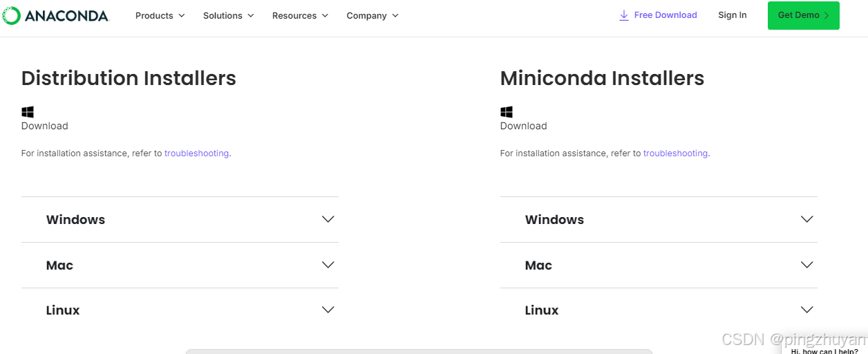Image resolution: width=868 pixels, height=354 pixels.
Task: Open the Solutions menu
Action: point(229,15)
